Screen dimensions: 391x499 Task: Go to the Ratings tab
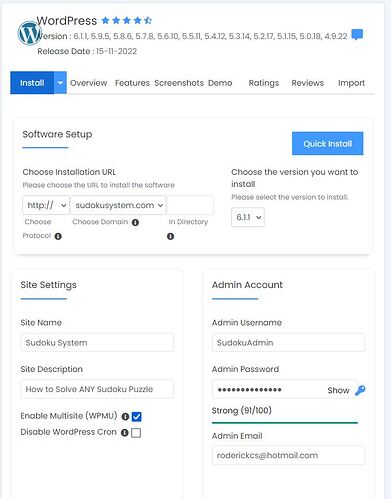264,83
